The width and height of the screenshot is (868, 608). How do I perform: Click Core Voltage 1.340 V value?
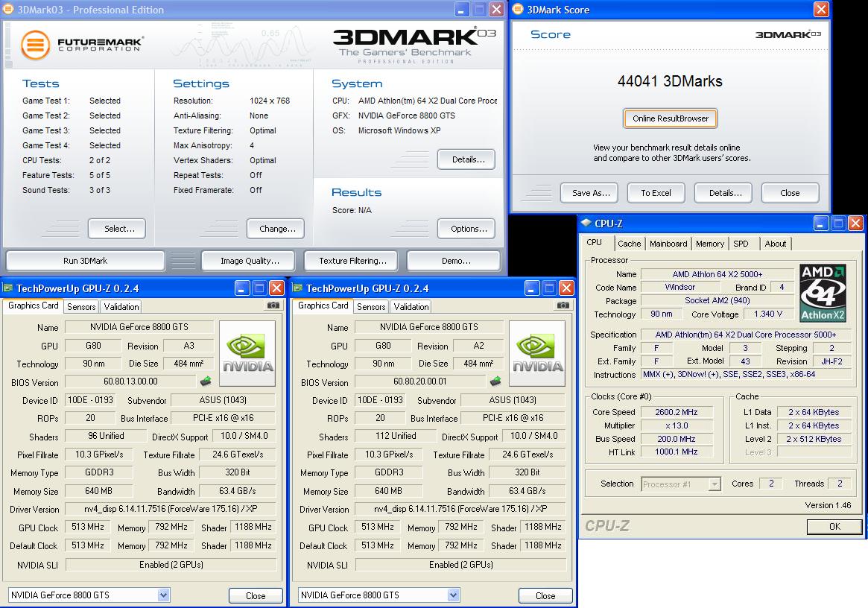tap(768, 314)
